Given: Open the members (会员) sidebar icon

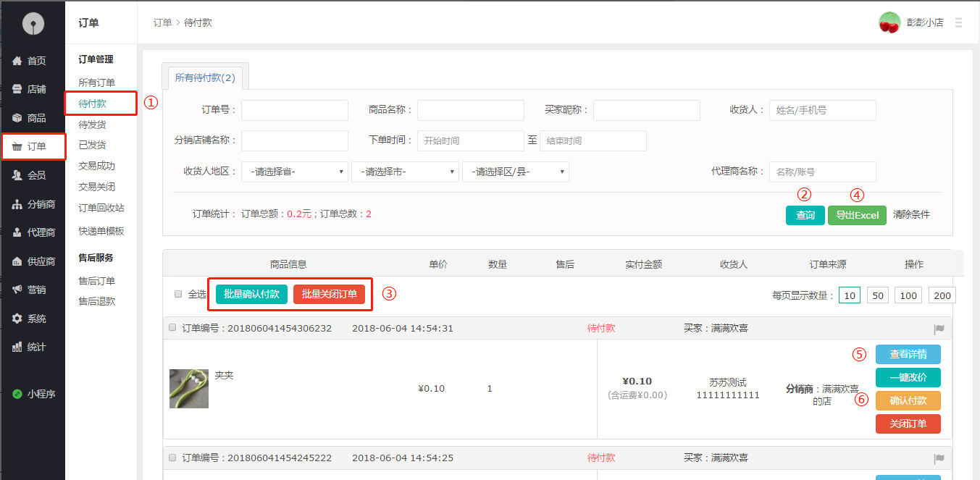Looking at the screenshot, I should point(17,175).
